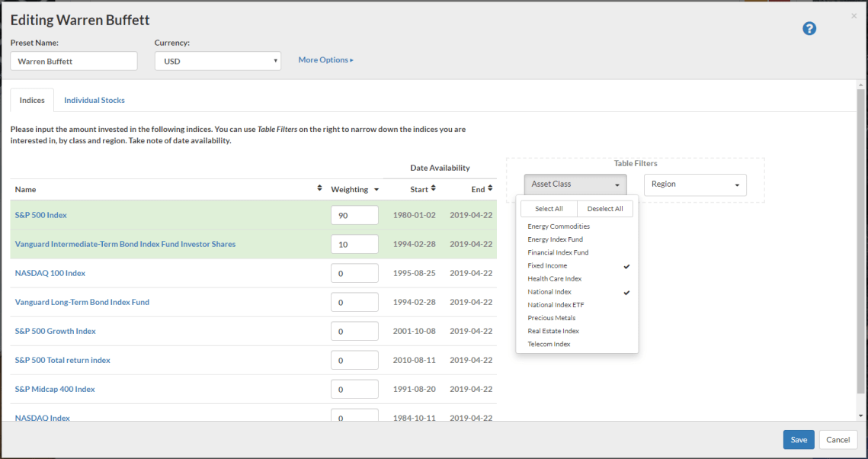Click the Cancel button
Image resolution: width=868 pixels, height=459 pixels.
(x=838, y=440)
